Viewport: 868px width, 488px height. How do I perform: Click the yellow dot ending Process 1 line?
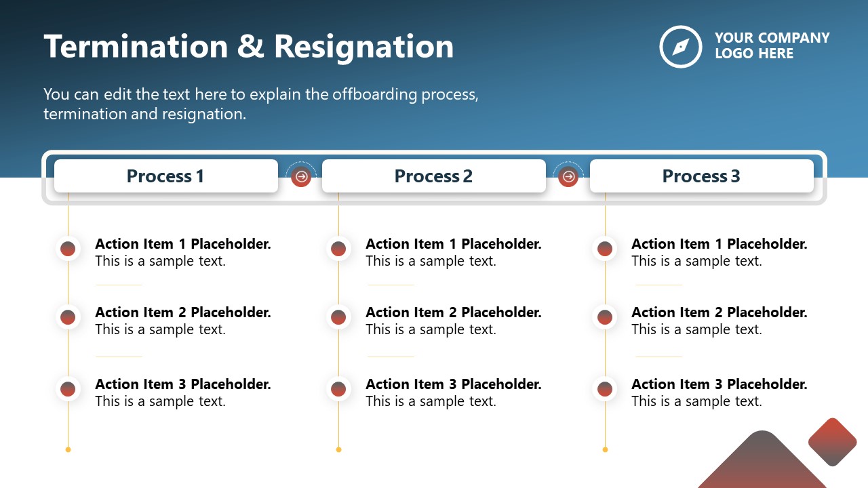point(68,449)
